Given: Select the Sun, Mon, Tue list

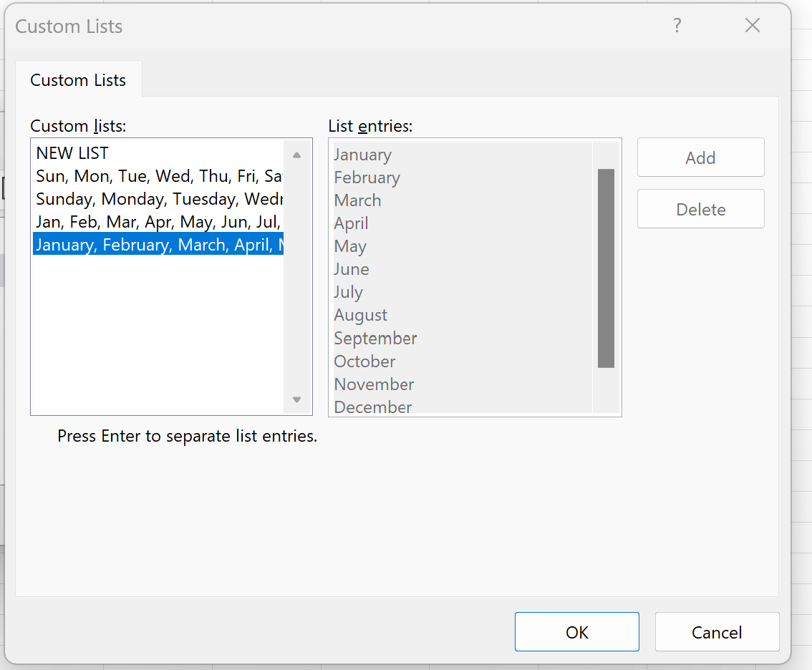Looking at the screenshot, I should (158, 176).
